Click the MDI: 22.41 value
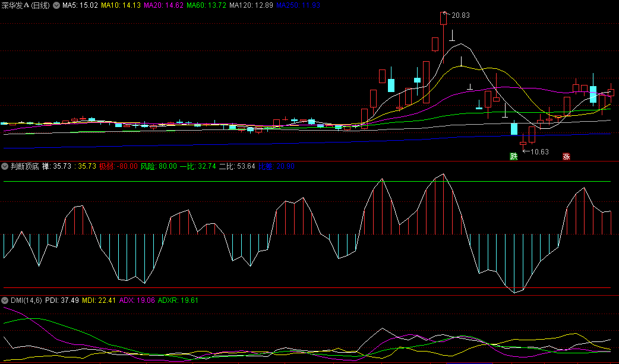 pyautogui.click(x=99, y=300)
